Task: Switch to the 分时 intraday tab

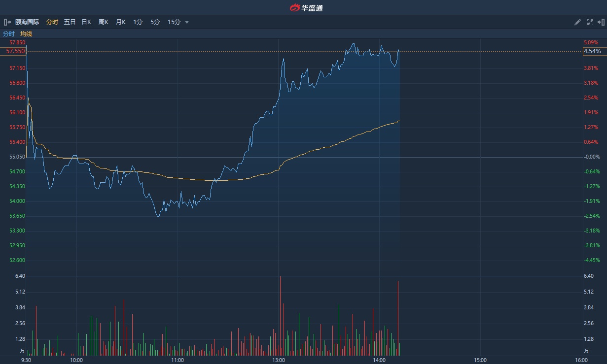Action: 52,22
